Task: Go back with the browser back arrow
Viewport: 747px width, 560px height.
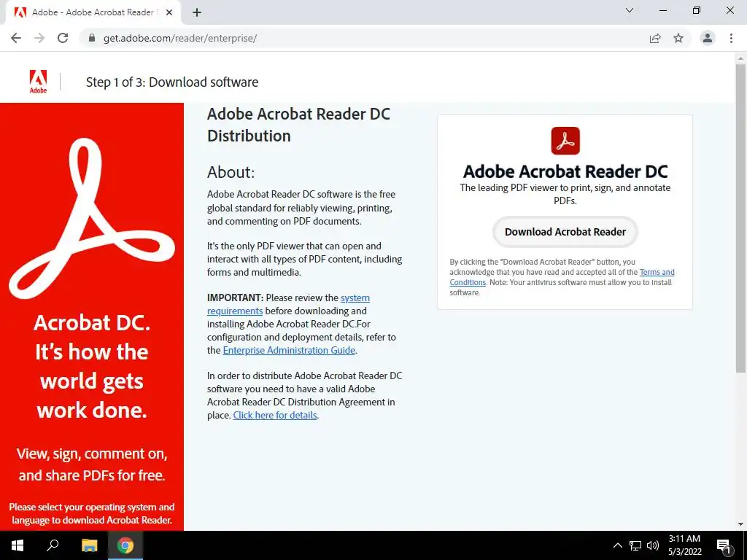Action: pyautogui.click(x=16, y=38)
